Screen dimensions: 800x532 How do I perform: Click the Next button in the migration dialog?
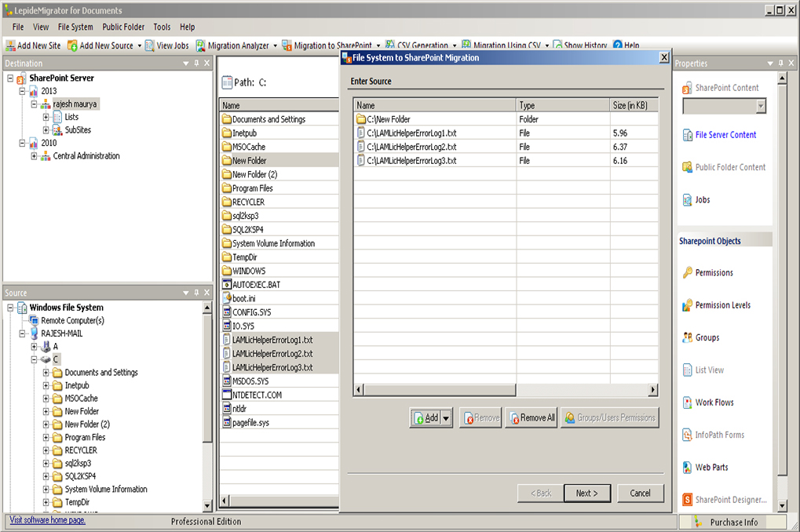point(586,493)
